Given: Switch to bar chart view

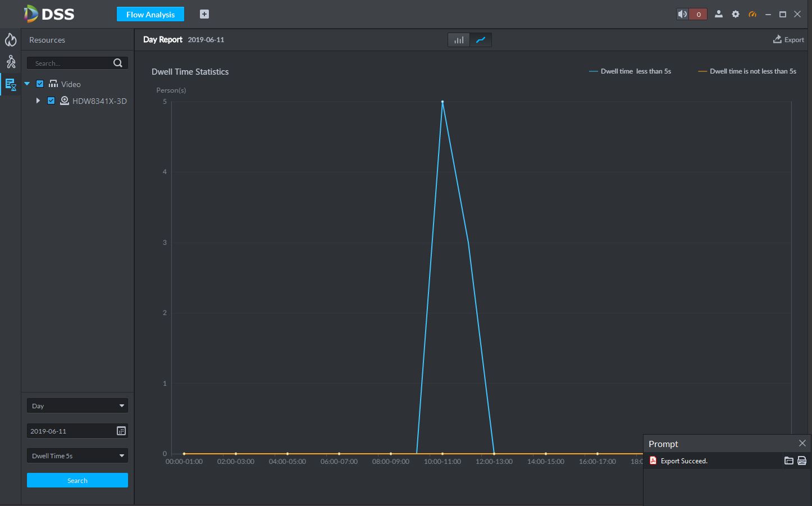Looking at the screenshot, I should (459, 40).
